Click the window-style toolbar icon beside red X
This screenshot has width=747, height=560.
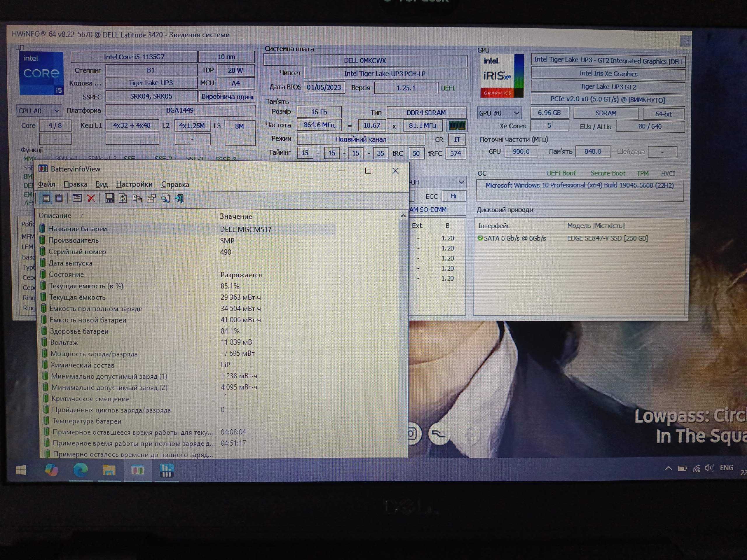click(x=77, y=199)
